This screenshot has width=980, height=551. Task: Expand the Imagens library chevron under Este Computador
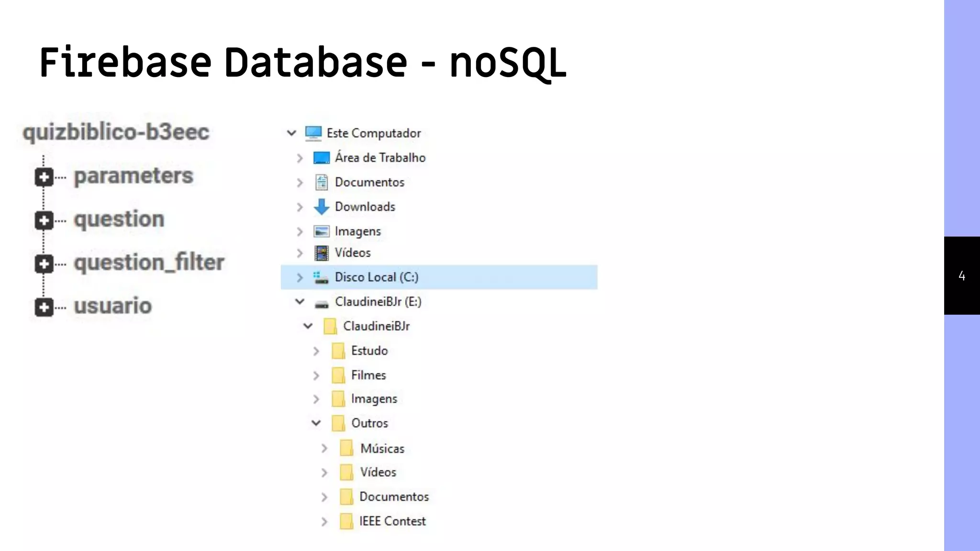click(300, 231)
